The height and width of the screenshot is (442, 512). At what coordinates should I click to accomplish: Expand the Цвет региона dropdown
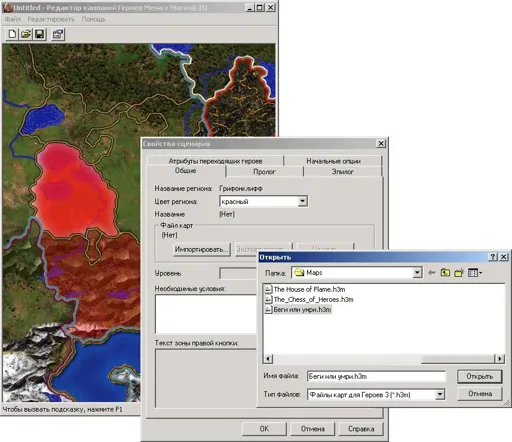(x=302, y=201)
